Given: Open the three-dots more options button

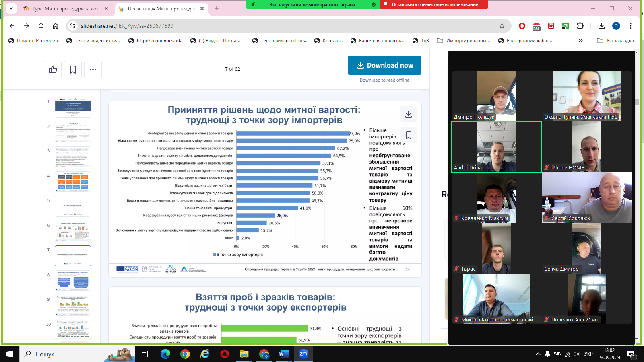Looking at the screenshot, I should [x=93, y=70].
